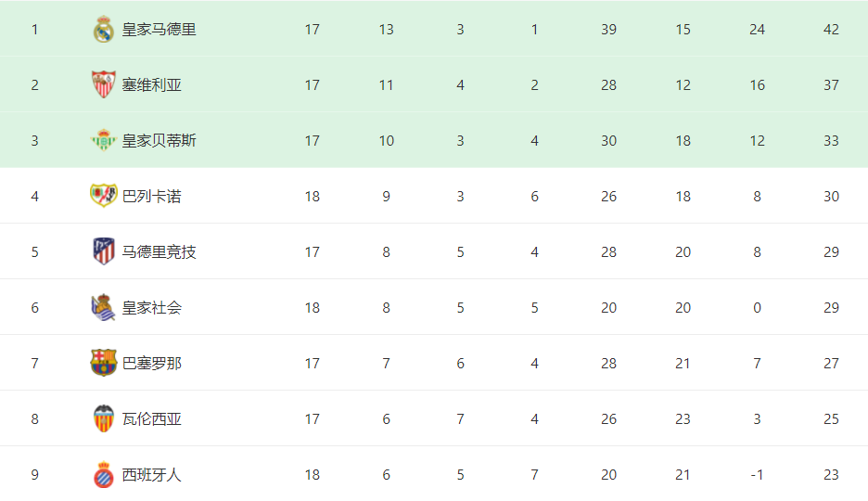This screenshot has width=868, height=501.
Task: Click the Sevilla club badge
Action: coord(104,84)
